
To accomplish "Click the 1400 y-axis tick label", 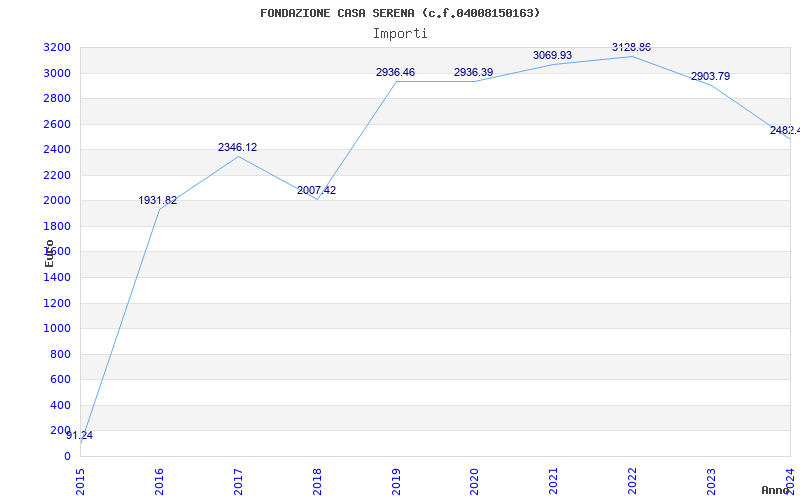I will click(57, 278).
